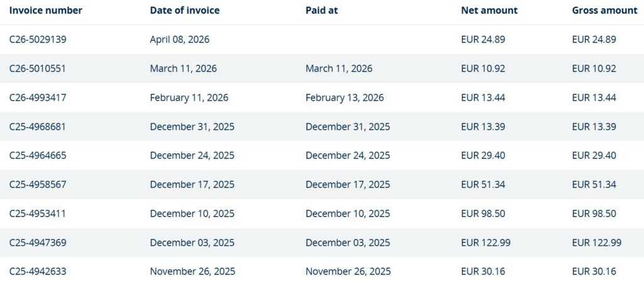This screenshot has width=644, height=281.
Task: Open invoice C25-4964665
Action: tap(38, 155)
